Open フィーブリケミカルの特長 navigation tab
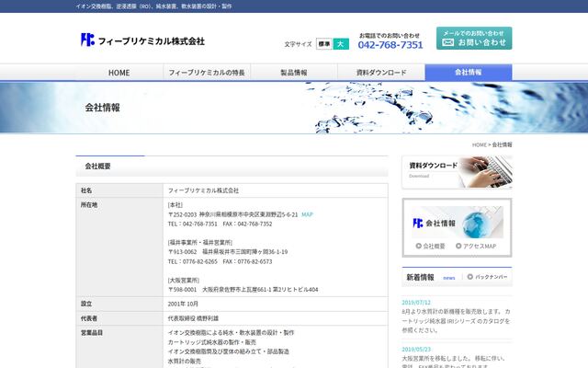The height and width of the screenshot is (368, 588). (207, 73)
